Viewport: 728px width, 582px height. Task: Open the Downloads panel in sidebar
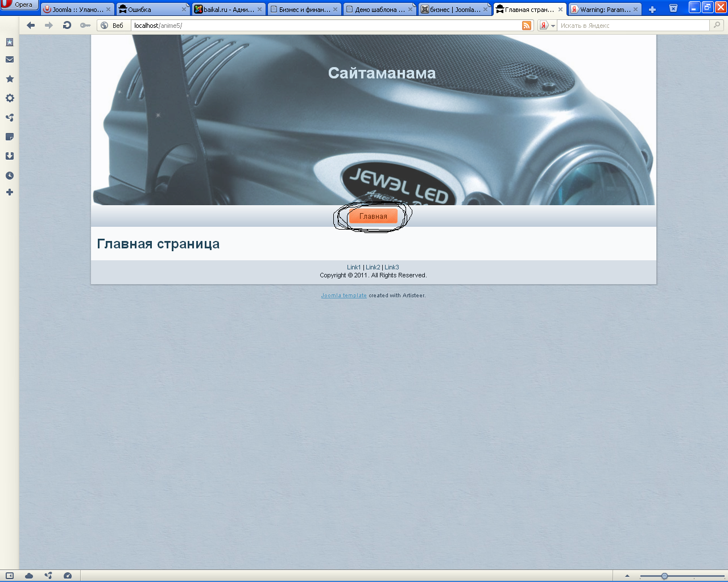pos(10,156)
